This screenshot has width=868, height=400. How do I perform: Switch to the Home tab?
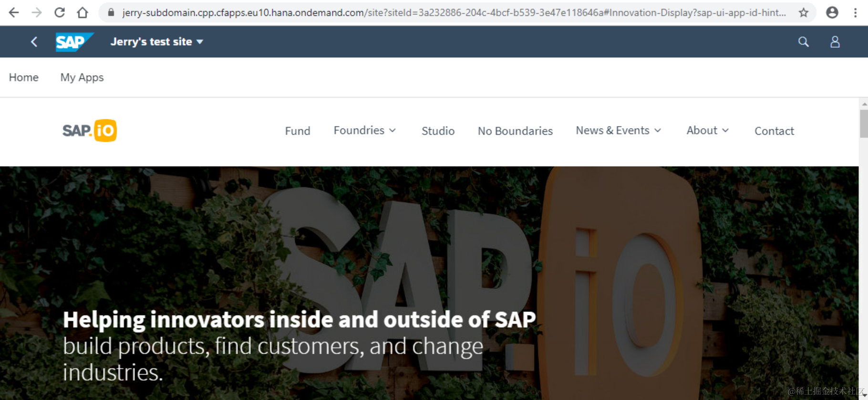point(24,77)
